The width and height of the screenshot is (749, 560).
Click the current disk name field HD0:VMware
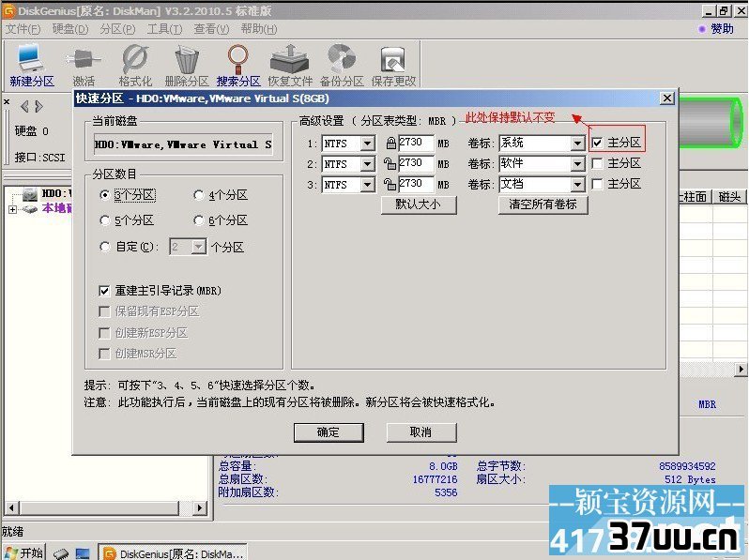183,144
